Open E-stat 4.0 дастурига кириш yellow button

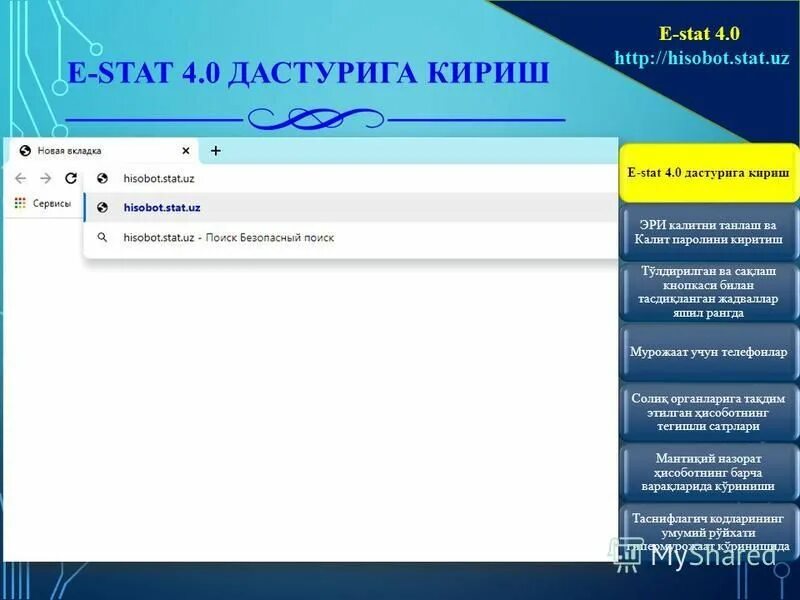click(709, 172)
